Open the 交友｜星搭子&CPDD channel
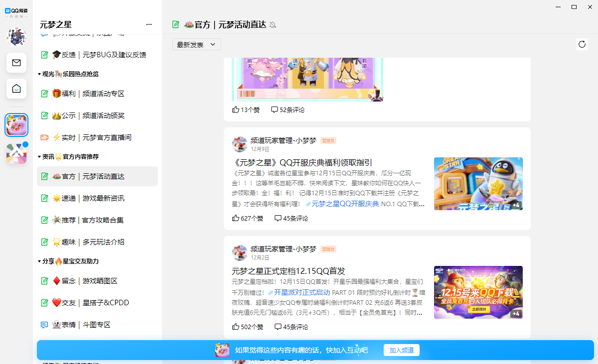The height and width of the screenshot is (364, 598). tap(97, 303)
